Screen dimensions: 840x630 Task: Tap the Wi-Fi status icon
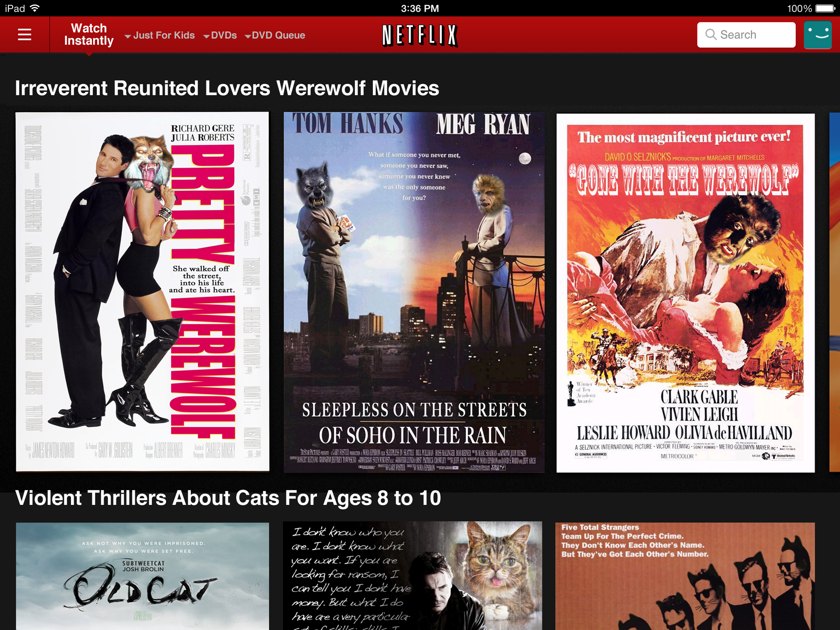tap(35, 8)
